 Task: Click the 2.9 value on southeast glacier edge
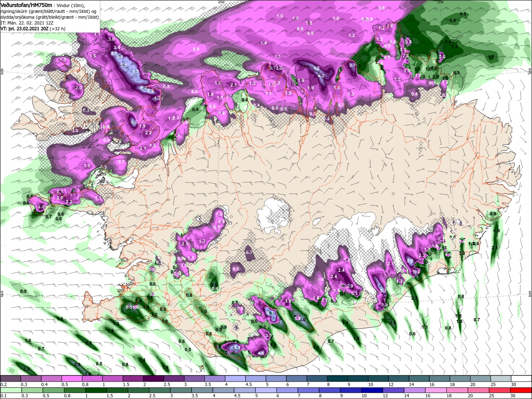click(350, 286)
